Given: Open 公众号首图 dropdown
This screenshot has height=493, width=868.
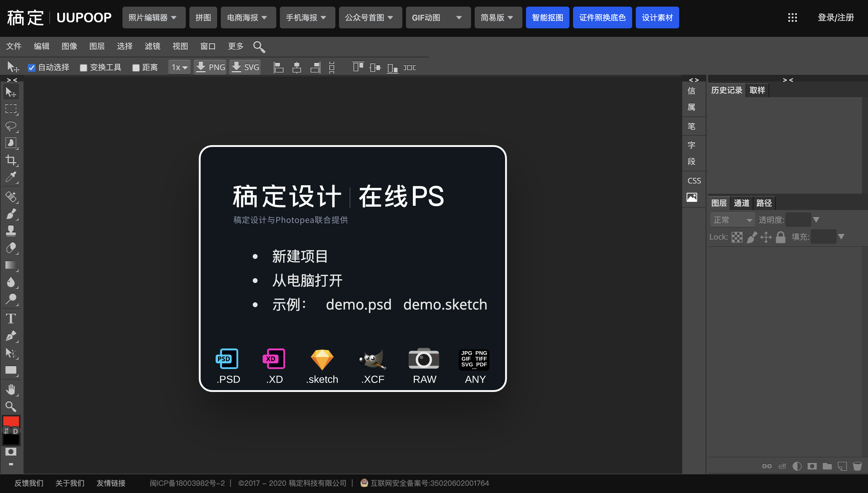Looking at the screenshot, I should (370, 17).
